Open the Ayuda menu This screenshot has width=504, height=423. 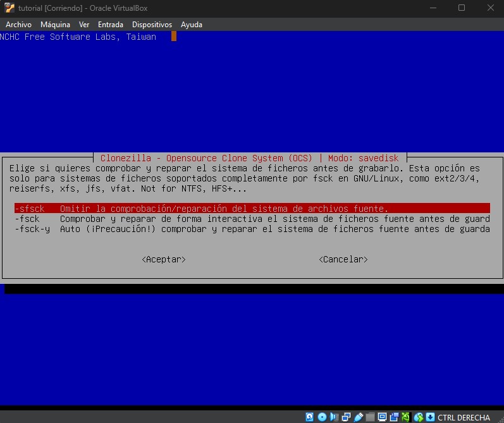192,25
